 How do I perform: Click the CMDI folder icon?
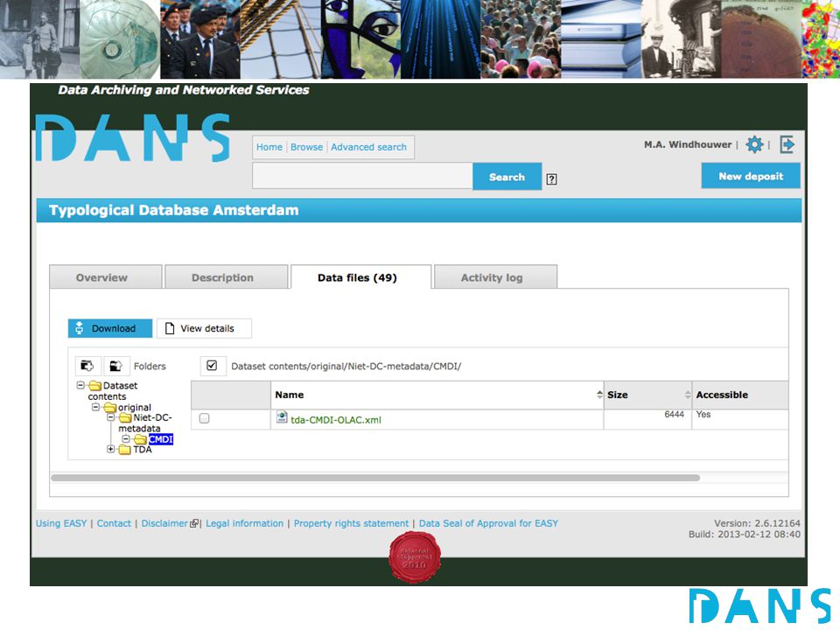coord(140,439)
